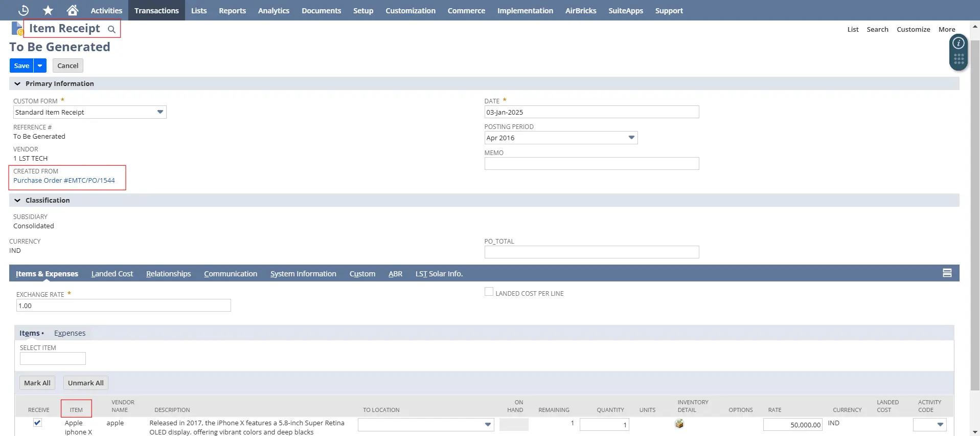Open the Shortcuts star icon
Screen dimensions: 980x436
pyautogui.click(x=48, y=10)
